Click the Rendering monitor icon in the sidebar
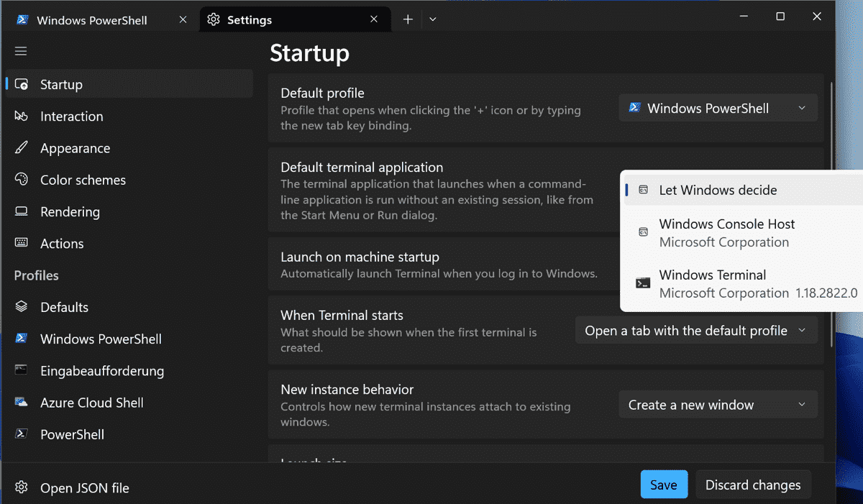Image resolution: width=863 pixels, height=504 pixels. 22,212
